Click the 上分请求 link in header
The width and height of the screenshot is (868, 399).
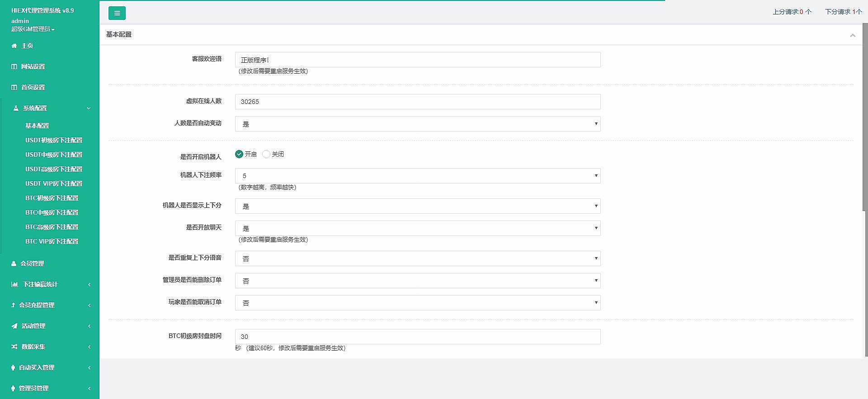tap(792, 12)
